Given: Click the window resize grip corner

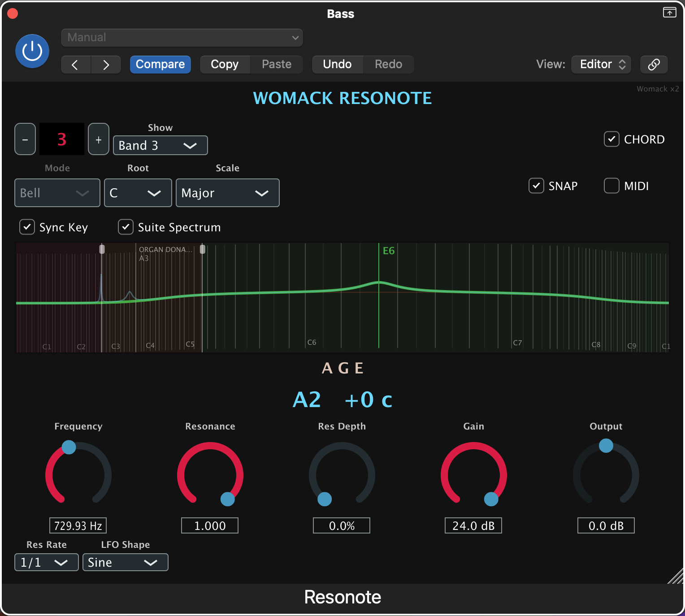Looking at the screenshot, I should point(676,576).
